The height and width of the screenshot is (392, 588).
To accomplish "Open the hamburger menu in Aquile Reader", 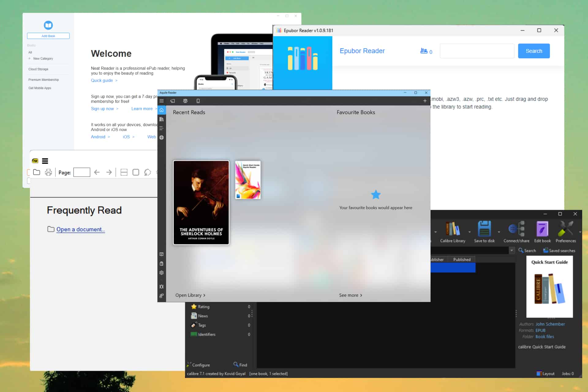I will pos(161,101).
